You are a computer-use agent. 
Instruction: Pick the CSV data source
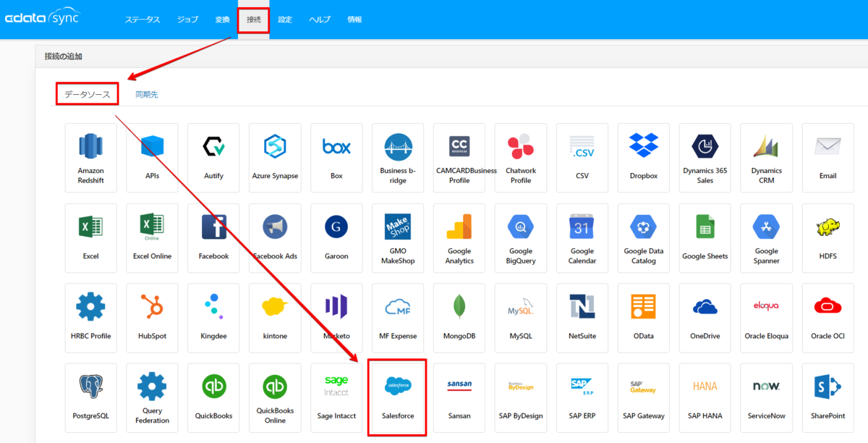click(583, 158)
